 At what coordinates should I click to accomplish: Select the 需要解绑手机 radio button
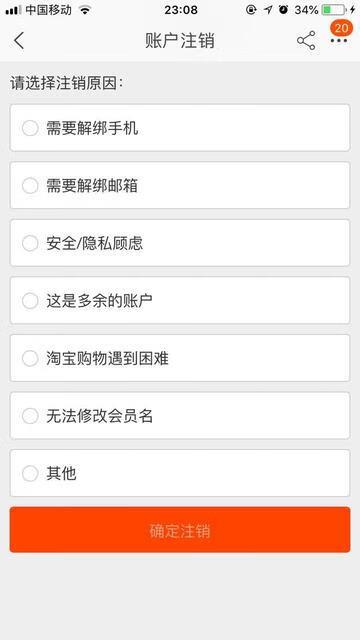point(30,128)
